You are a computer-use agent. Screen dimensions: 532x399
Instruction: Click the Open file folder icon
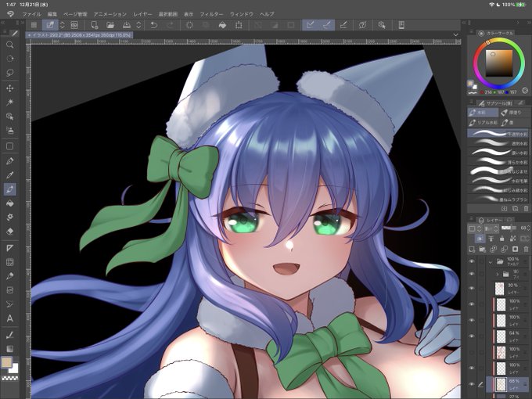point(110,25)
